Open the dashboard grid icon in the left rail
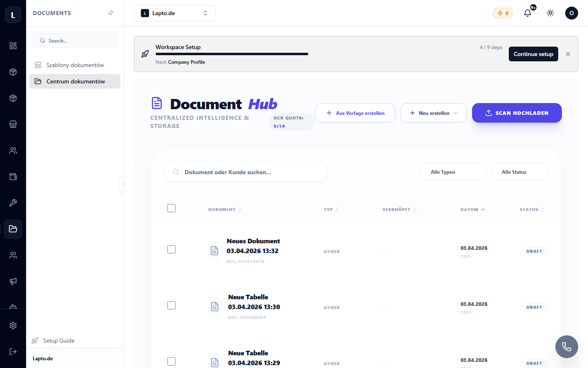This screenshot has width=588, height=368. coord(13,46)
